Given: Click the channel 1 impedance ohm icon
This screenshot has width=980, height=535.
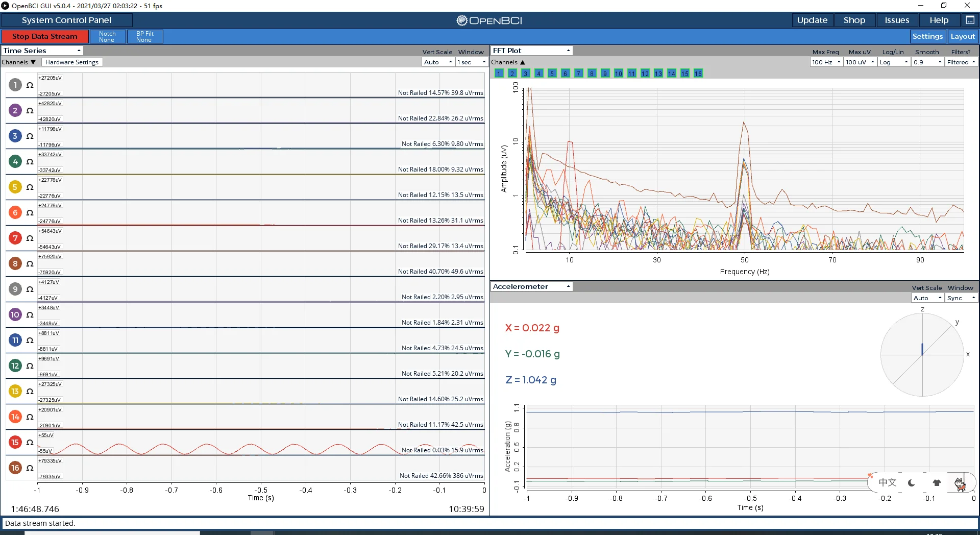Looking at the screenshot, I should point(30,85).
